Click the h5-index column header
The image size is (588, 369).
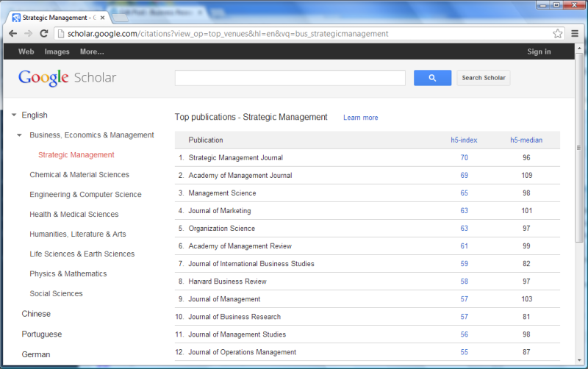click(x=464, y=140)
